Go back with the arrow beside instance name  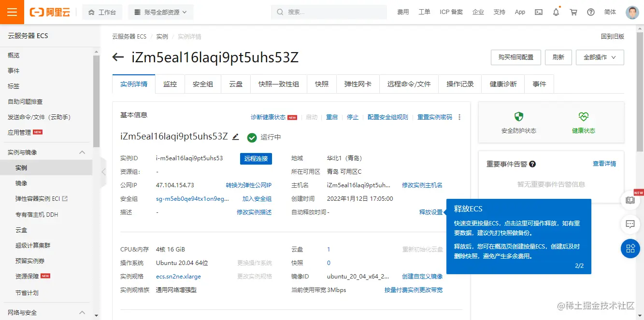118,57
